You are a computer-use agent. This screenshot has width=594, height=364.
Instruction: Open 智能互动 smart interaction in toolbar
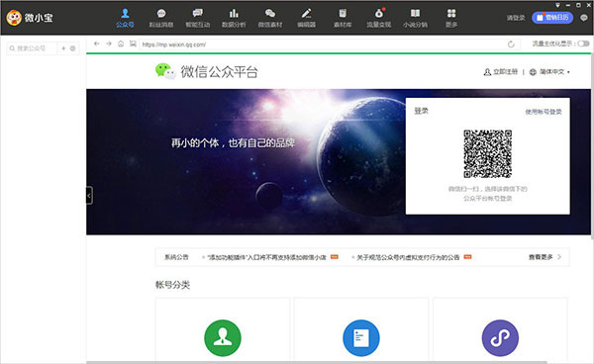[x=197, y=18]
